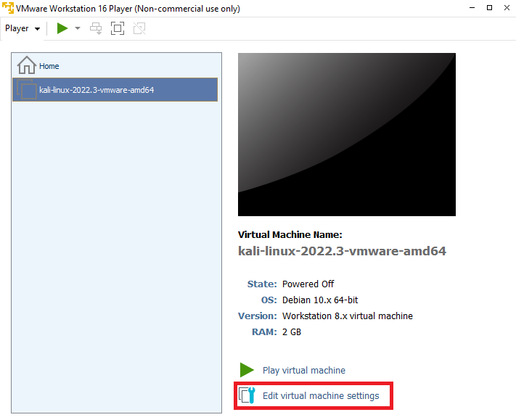Viewport: 516px width, 420px height.
Task: Open the Player menu dropdown
Action: coord(22,28)
